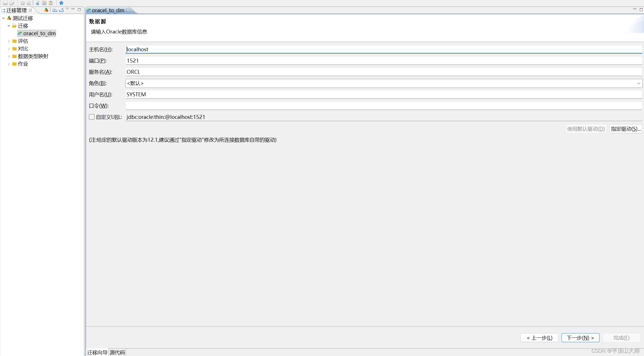Switch to the 源代码 tab

tap(117, 352)
